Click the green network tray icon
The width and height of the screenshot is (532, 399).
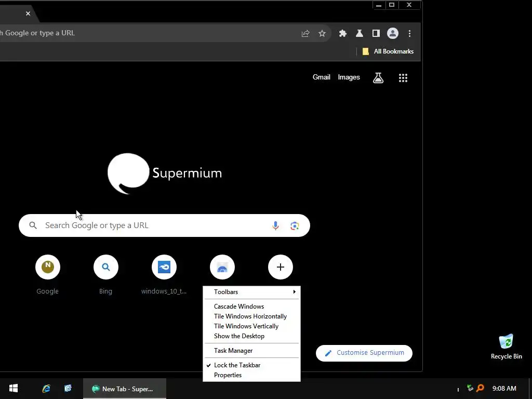point(470,388)
